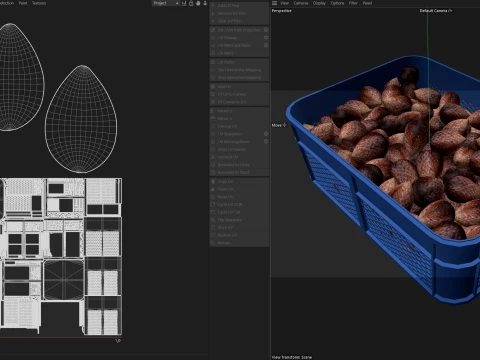Click the UV Straighten icon
The height and width of the screenshot is (360, 480).
(x=213, y=134)
